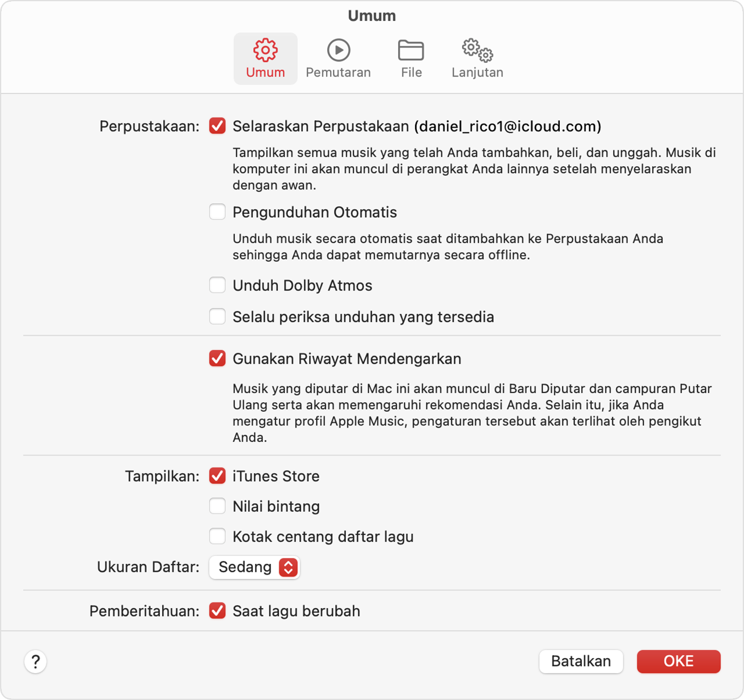Viewport: 744px width, 700px height.
Task: Open the Pemutaran playback tab
Action: [339, 58]
